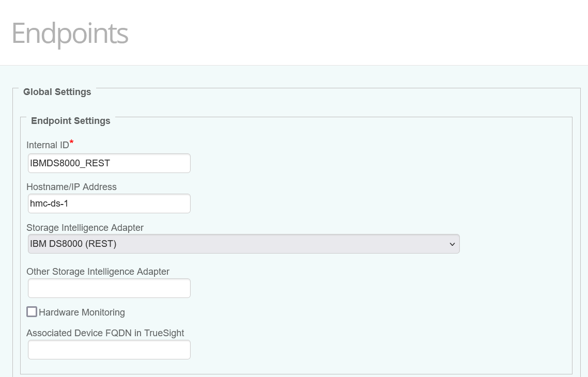The image size is (588, 377).
Task: Click the Hostname/IP Address label
Action: click(71, 187)
